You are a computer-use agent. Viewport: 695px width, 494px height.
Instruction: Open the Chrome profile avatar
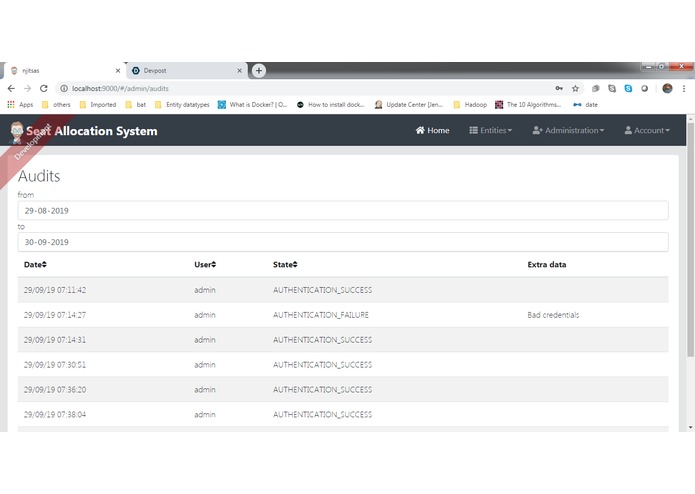[667, 89]
